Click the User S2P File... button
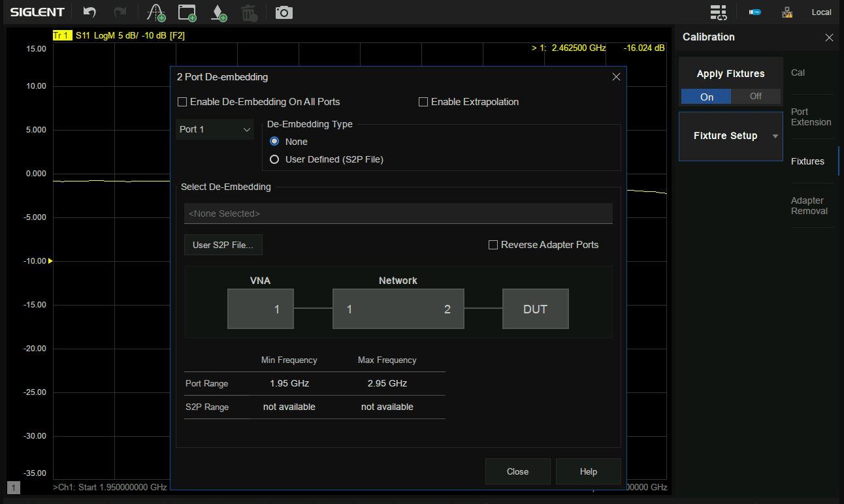Viewport: 844px width, 504px height. 223,245
